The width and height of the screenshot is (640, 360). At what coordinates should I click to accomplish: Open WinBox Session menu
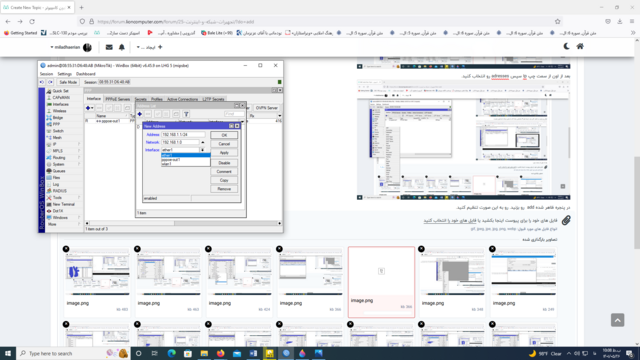pos(46,74)
